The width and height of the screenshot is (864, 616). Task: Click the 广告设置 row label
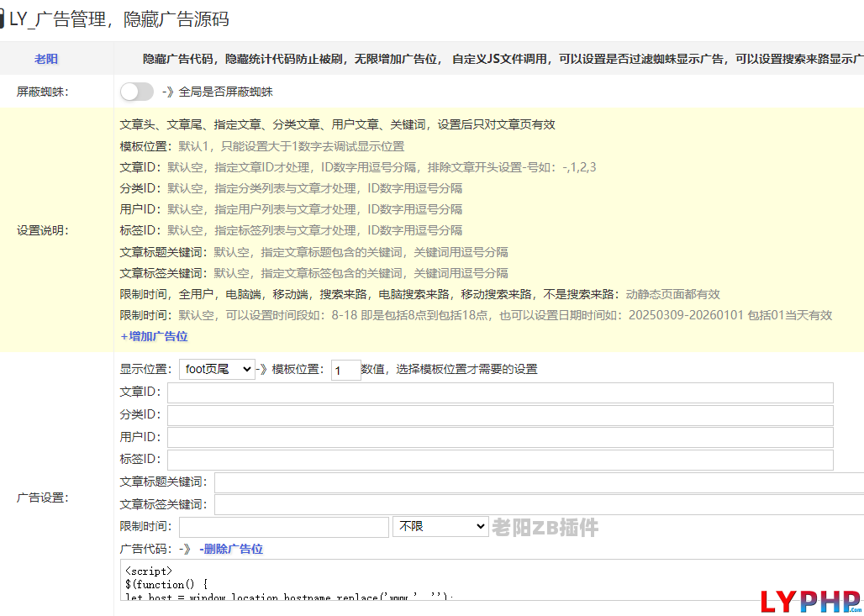[x=43, y=498]
